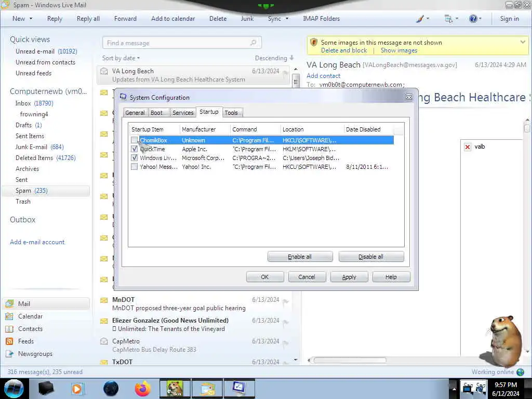Flag the VA Long Beach message
Screen dimensions: 532x399
[285, 72]
